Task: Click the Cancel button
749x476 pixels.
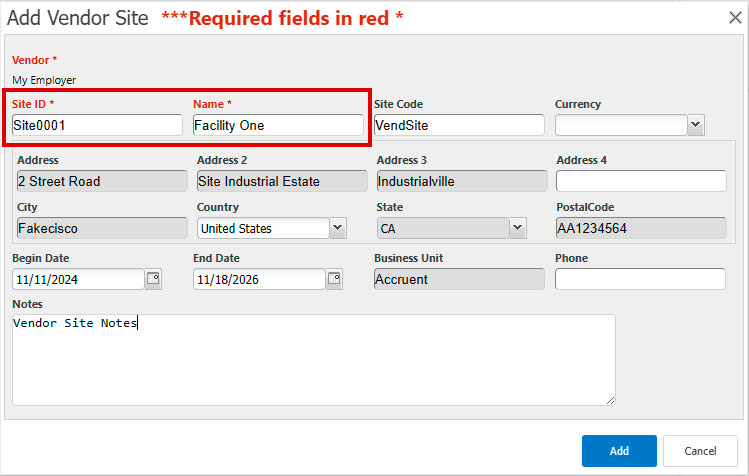Action: [700, 451]
